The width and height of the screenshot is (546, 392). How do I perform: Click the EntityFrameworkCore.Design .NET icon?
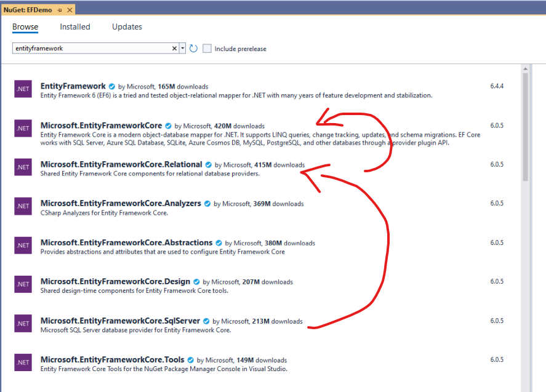click(23, 284)
